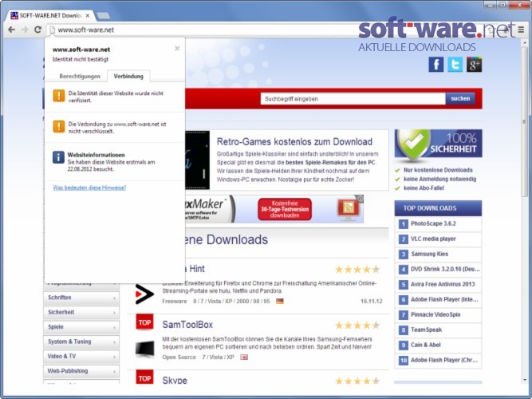Click the SamToolBox TOP badge

coord(144,322)
